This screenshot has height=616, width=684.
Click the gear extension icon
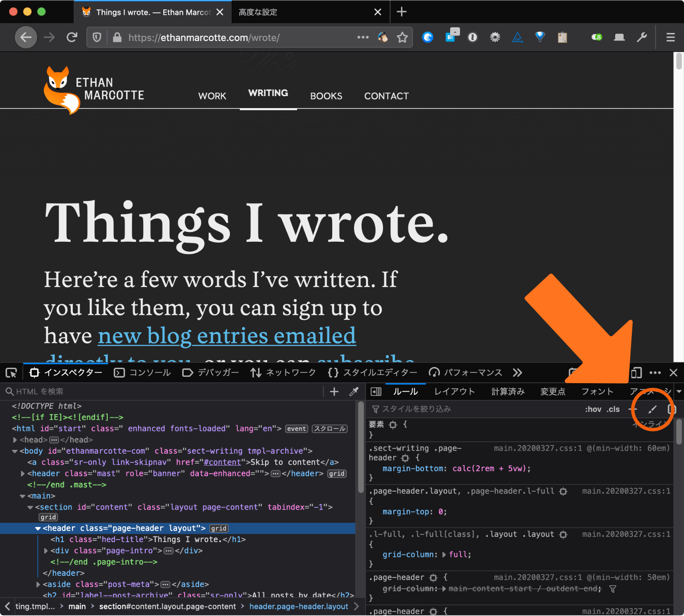click(x=495, y=38)
